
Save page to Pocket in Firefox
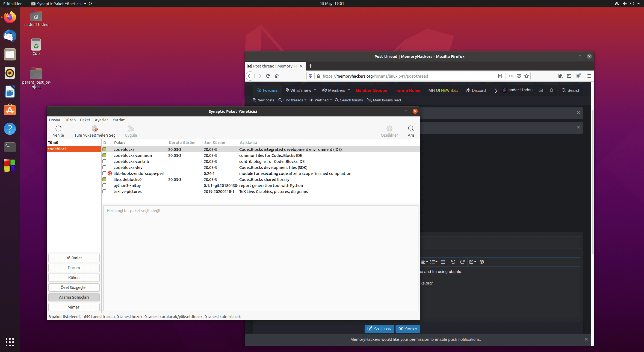[519, 76]
